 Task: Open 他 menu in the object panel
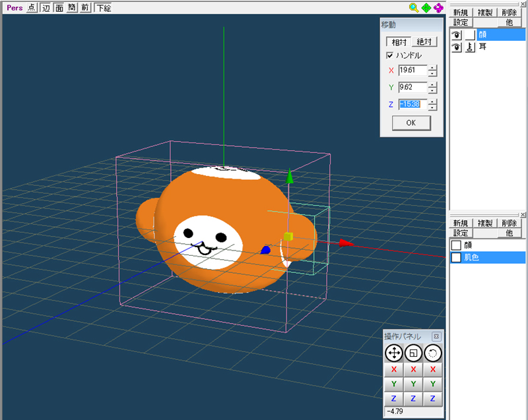(x=509, y=22)
